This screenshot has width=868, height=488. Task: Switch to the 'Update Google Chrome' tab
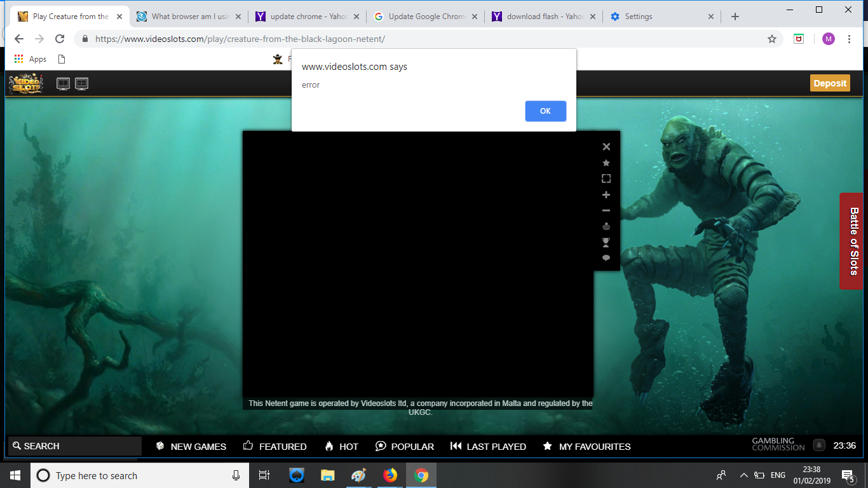tap(426, 17)
